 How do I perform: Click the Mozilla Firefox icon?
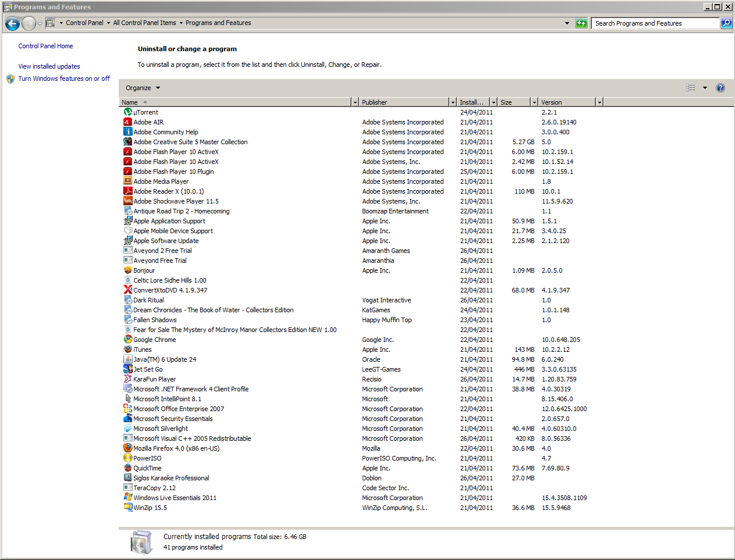click(x=128, y=448)
